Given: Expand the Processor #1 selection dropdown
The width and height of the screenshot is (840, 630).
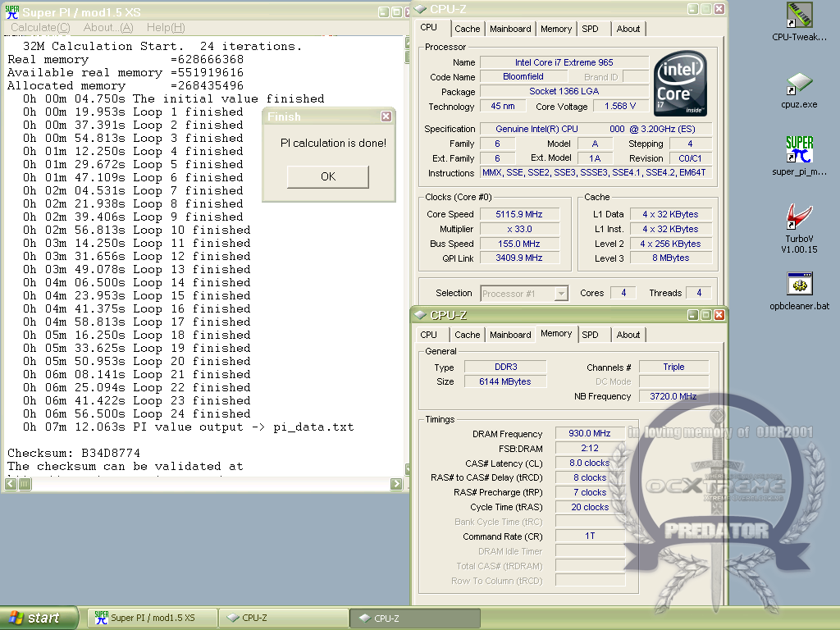Looking at the screenshot, I should (561, 294).
